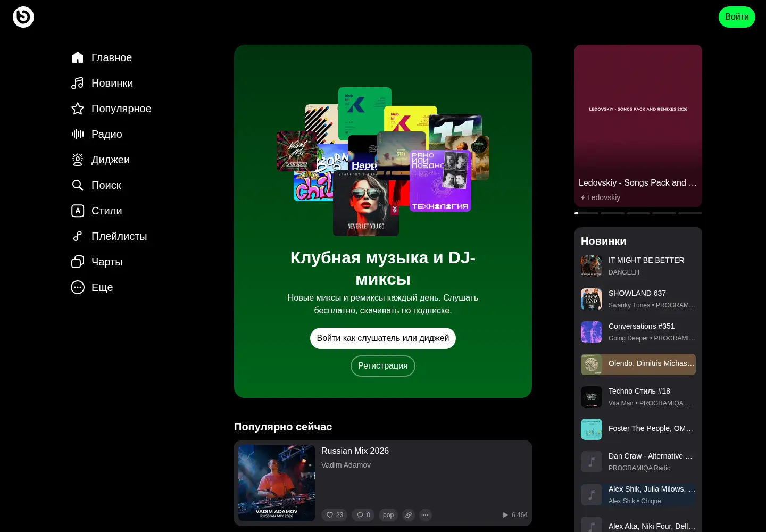Click Войти как слушатель или диджей
The height and width of the screenshot is (532, 766).
pos(383,338)
